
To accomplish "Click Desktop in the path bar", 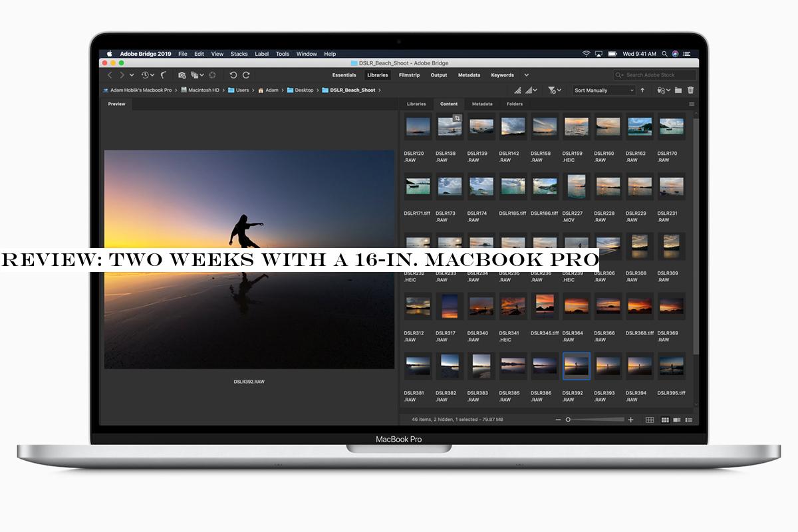I will 299,90.
